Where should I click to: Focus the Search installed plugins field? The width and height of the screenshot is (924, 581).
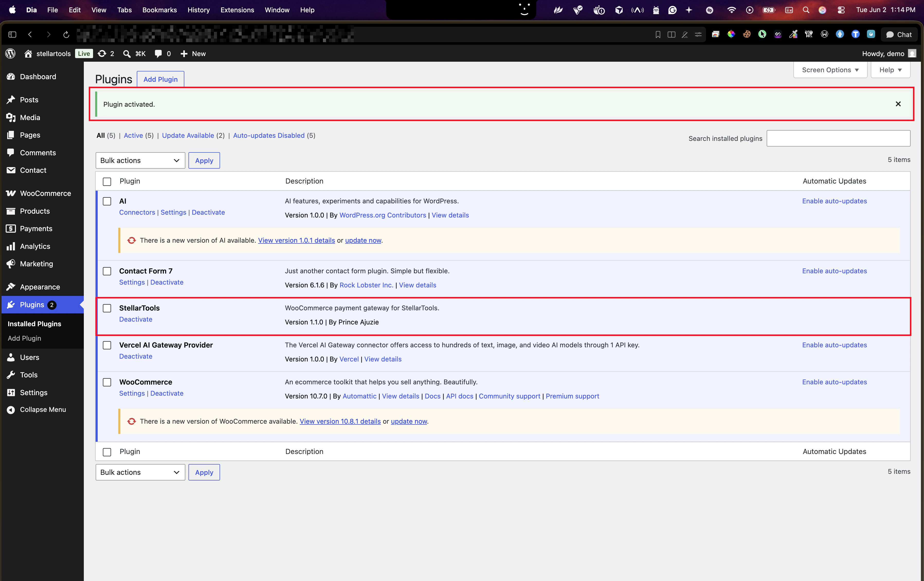(x=838, y=138)
